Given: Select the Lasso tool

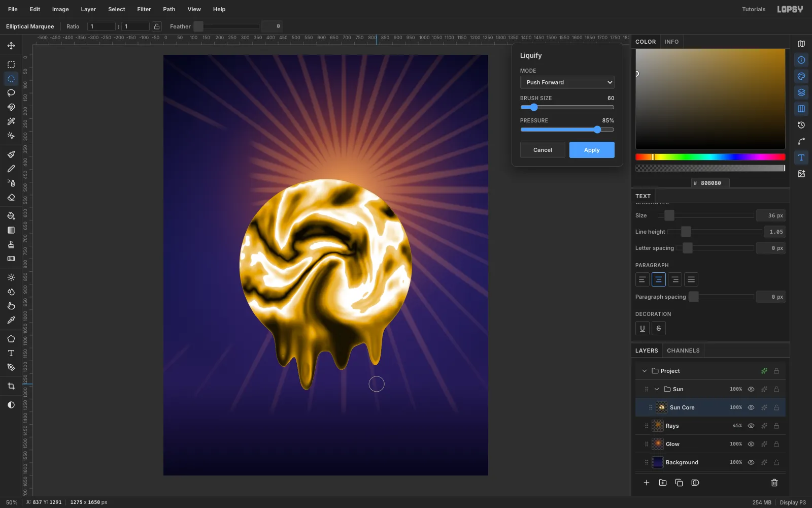Looking at the screenshot, I should coord(11,93).
